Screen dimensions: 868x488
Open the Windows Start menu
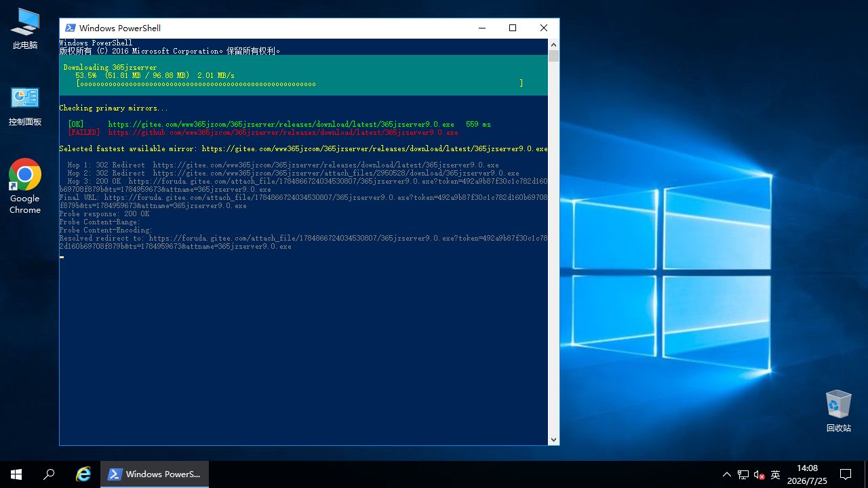pos(16,474)
